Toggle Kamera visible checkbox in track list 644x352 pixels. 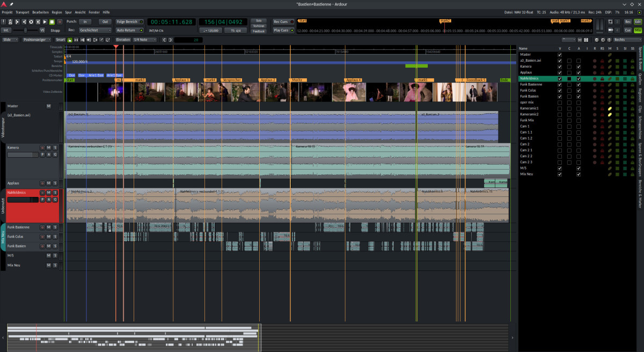[x=560, y=66]
